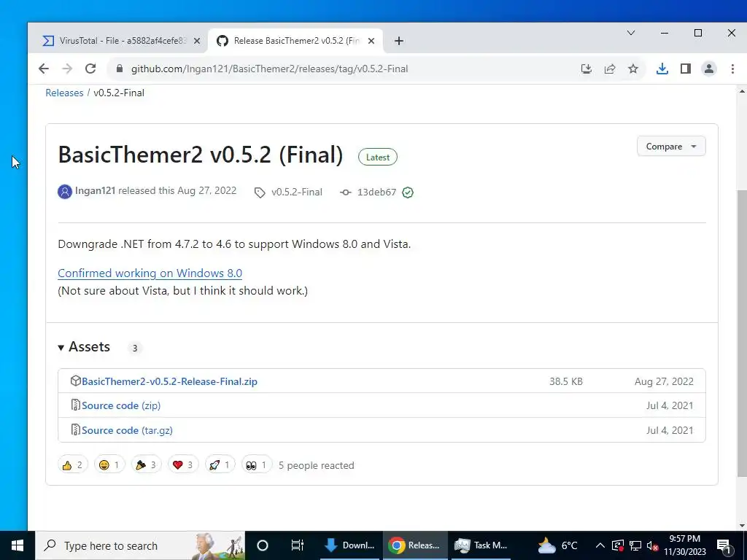Click the page vertical scrollbar thumb
The width and height of the screenshot is (747, 560).
click(x=742, y=332)
